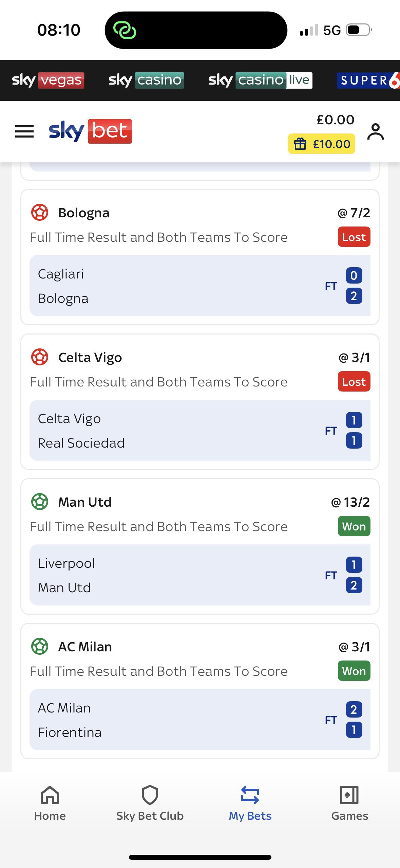Tap the £10.00 free bet badge

click(321, 144)
